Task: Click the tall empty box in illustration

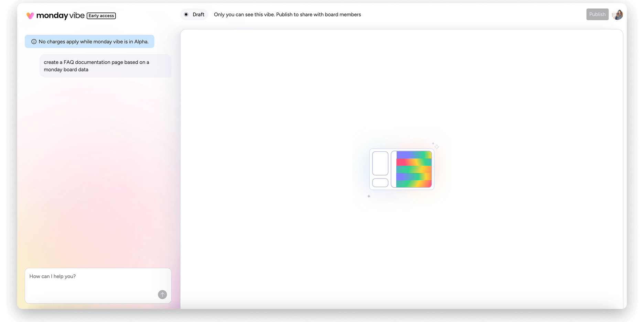Action: tap(380, 163)
